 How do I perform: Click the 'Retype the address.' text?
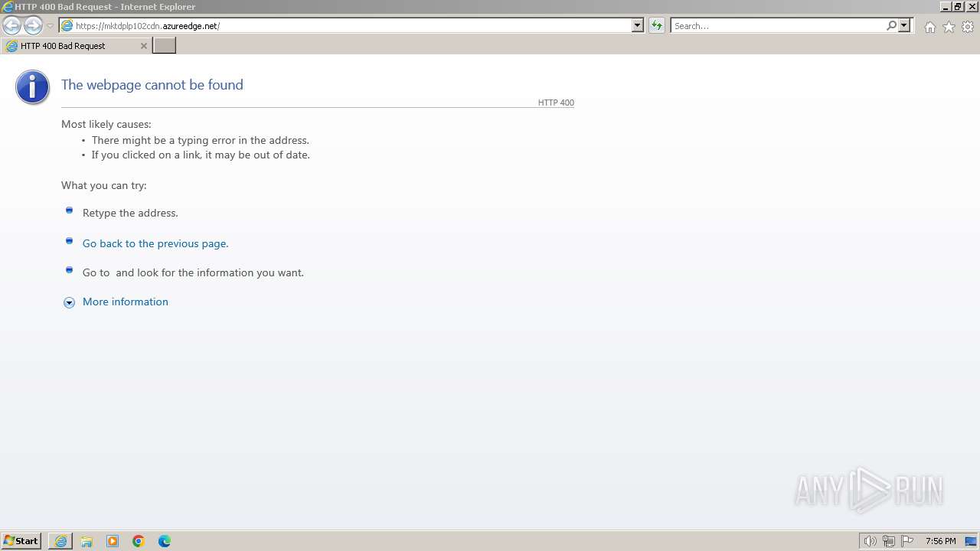click(x=130, y=213)
